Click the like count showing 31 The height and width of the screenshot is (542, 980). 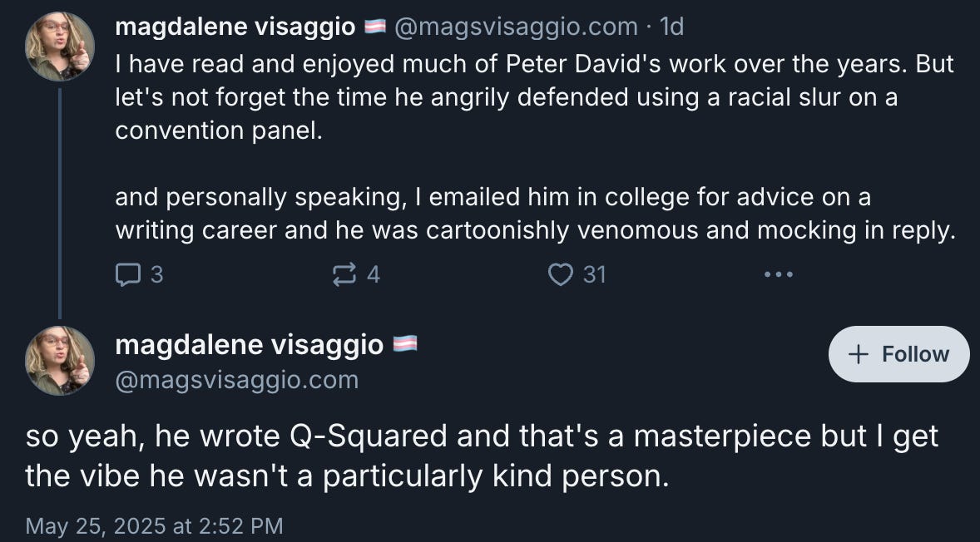point(594,273)
